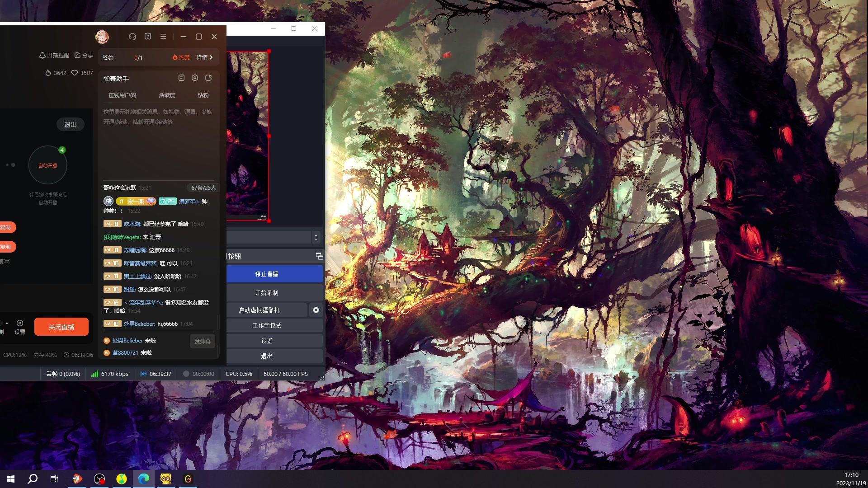The image size is (868, 488).
Task: Open the help question-mark icon
Action: point(148,37)
